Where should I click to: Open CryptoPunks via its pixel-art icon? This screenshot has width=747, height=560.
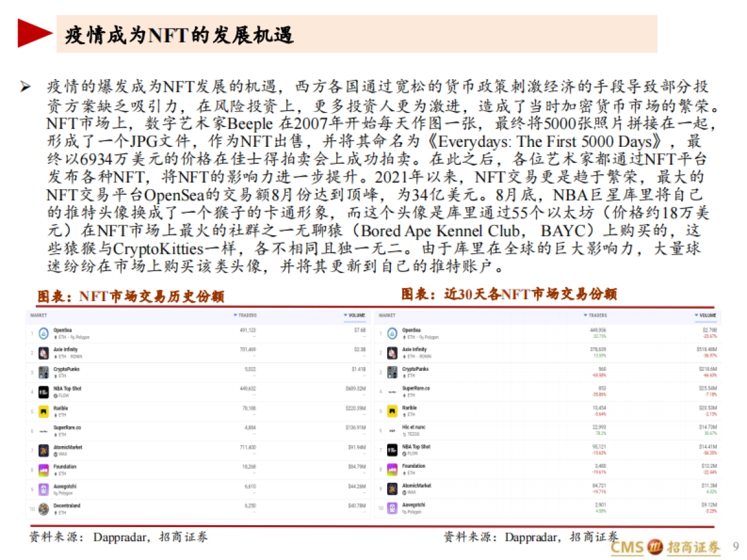(x=44, y=371)
